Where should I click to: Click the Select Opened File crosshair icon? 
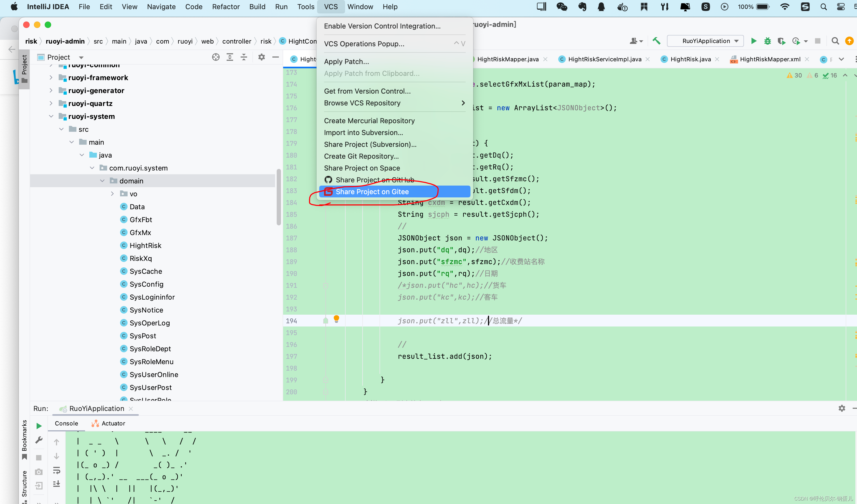click(x=216, y=57)
